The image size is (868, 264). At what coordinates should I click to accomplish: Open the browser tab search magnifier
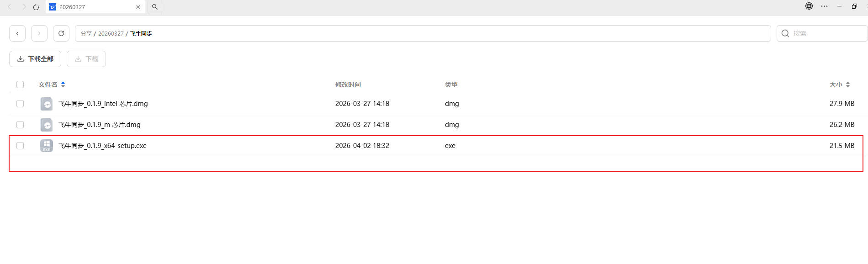click(x=155, y=7)
